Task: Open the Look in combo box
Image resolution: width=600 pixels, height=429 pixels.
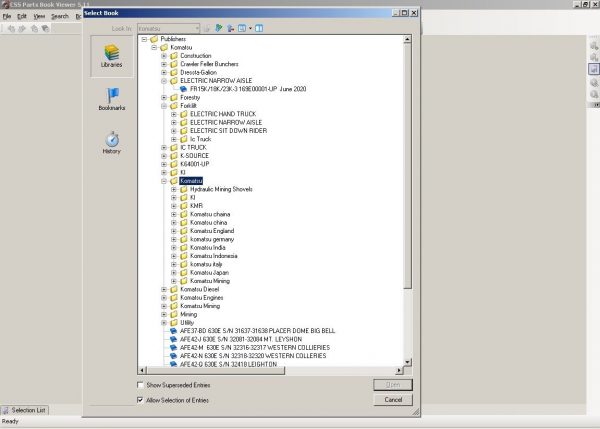Action: click(x=169, y=28)
